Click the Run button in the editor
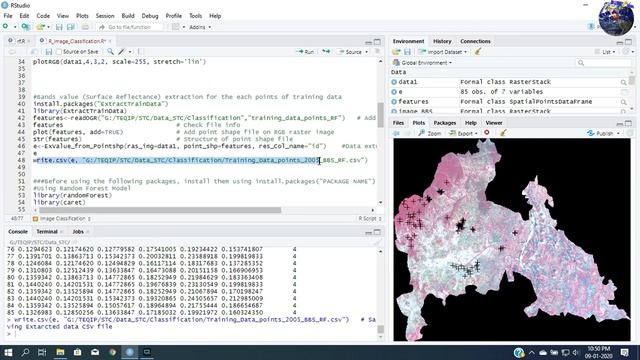Screen dimensions: 640x360 (x=306, y=52)
